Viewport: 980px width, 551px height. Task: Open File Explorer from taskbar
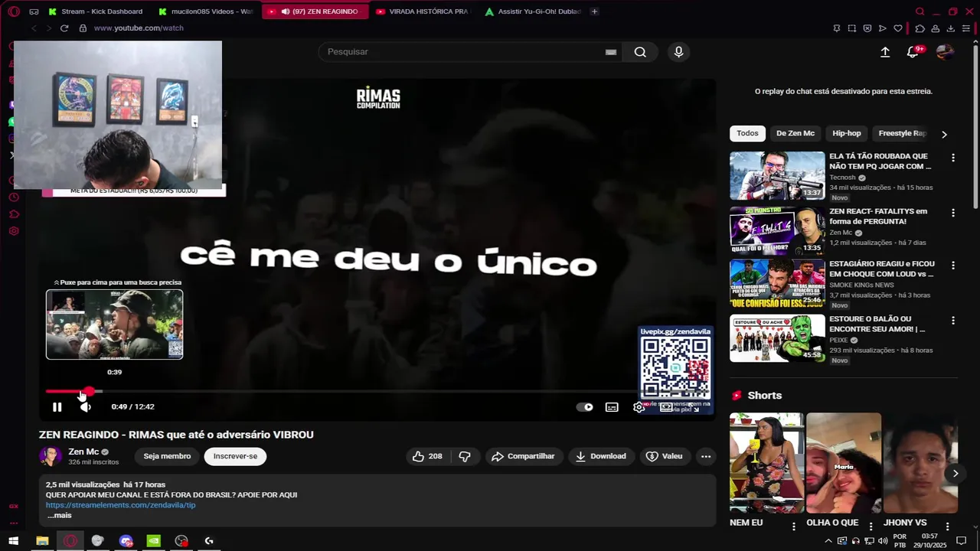click(x=42, y=541)
